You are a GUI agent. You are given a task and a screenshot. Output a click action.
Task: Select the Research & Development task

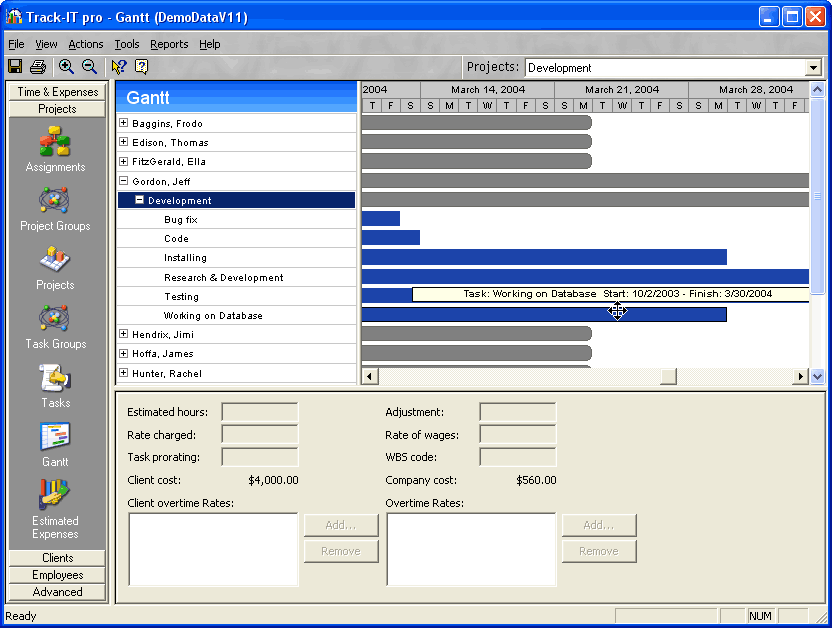pos(223,277)
